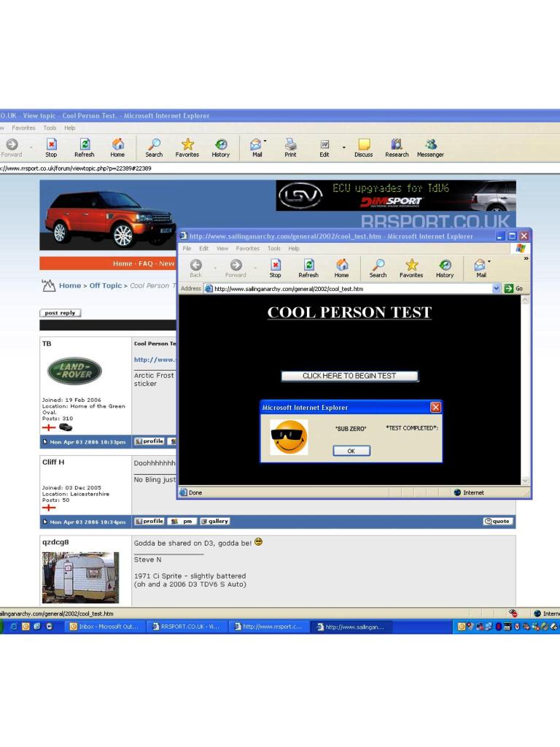Image resolution: width=560 pixels, height=747 pixels.
Task: Click caravan avatar of user qzdcg8
Action: point(80,578)
